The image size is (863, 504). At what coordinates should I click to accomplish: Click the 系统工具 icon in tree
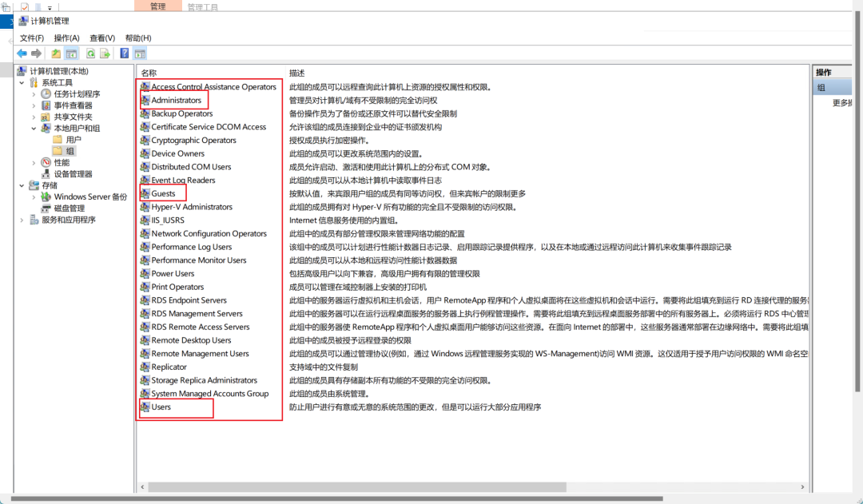coord(34,82)
